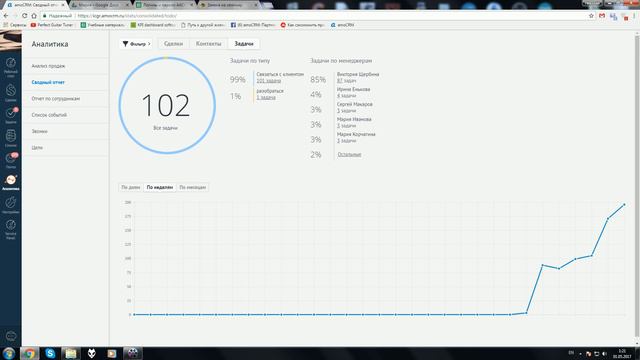Open Отчет по сотрудникам menu item
This screenshot has height=360, width=640.
(56, 99)
